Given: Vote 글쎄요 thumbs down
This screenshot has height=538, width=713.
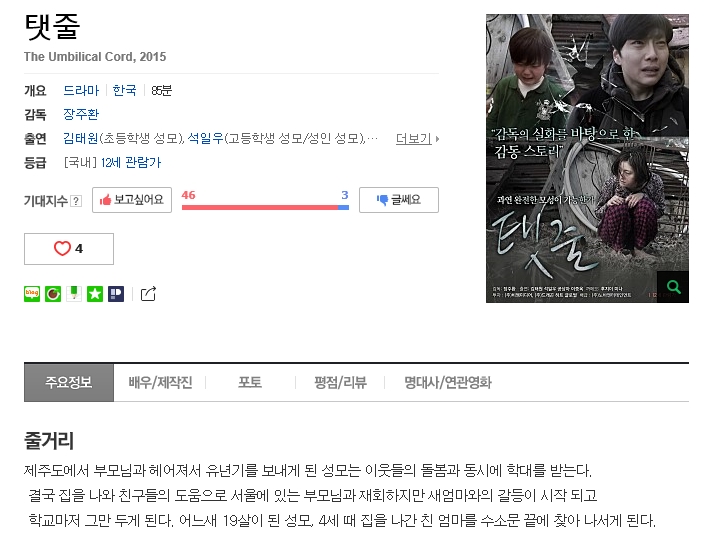Looking at the screenshot, I should [399, 200].
